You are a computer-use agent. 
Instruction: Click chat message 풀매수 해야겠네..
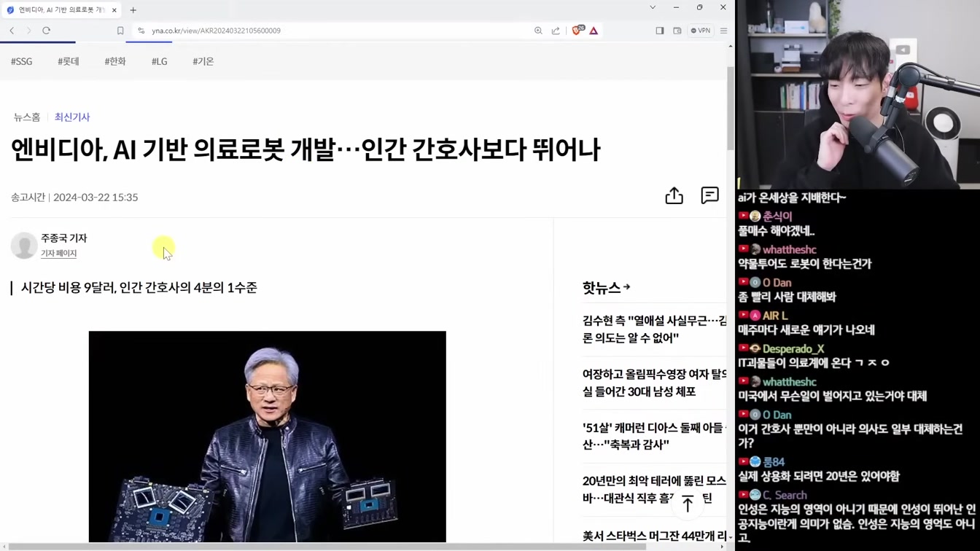(776, 231)
